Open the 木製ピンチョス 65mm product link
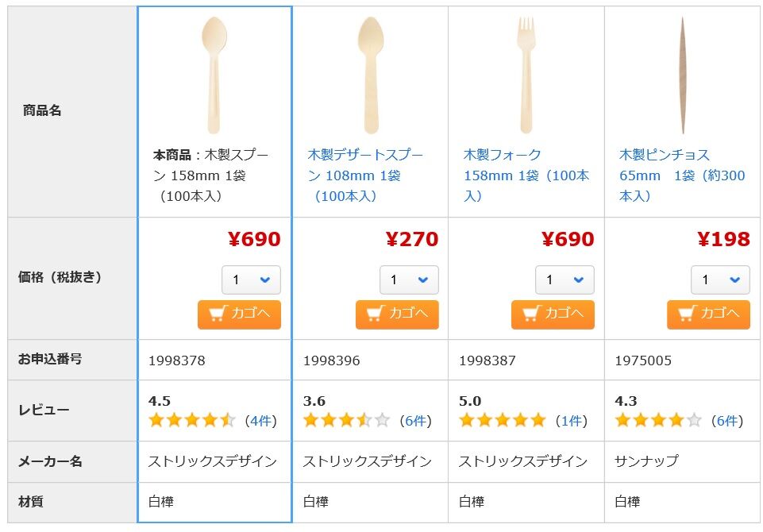 [682, 175]
